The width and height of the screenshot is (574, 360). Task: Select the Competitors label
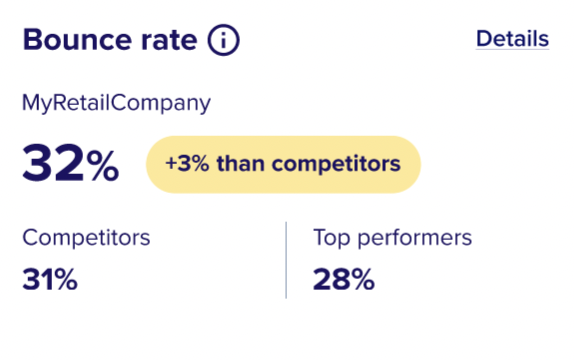click(x=86, y=238)
